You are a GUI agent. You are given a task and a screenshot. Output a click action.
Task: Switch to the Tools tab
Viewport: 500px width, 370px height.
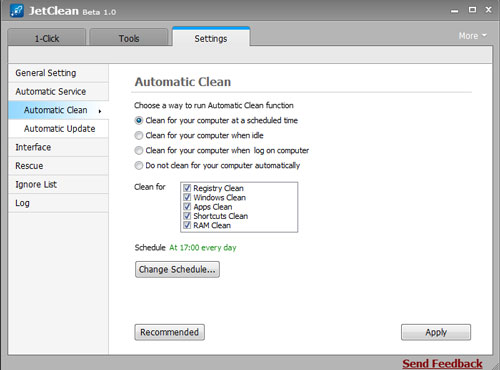click(129, 38)
